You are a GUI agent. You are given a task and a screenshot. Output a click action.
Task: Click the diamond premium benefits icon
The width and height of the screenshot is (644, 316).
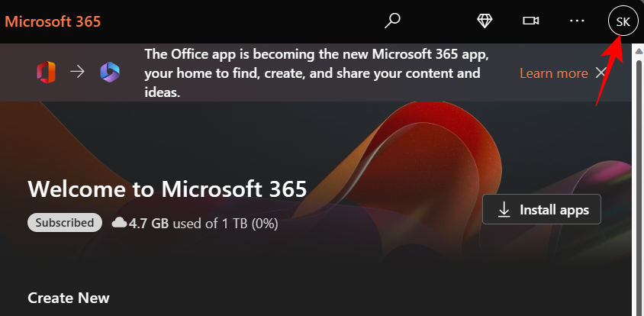click(x=485, y=21)
